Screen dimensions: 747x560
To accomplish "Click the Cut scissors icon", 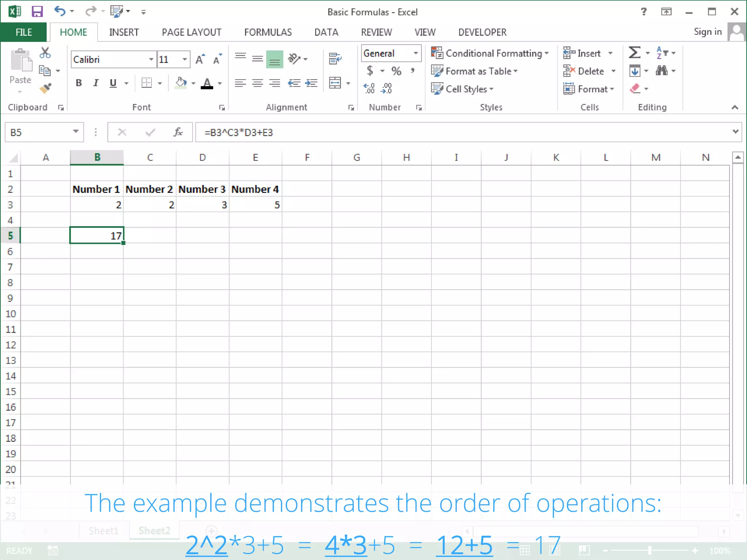I will [45, 53].
